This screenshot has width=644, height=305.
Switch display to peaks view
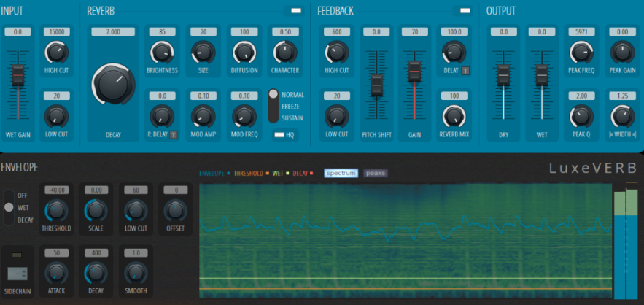click(376, 173)
